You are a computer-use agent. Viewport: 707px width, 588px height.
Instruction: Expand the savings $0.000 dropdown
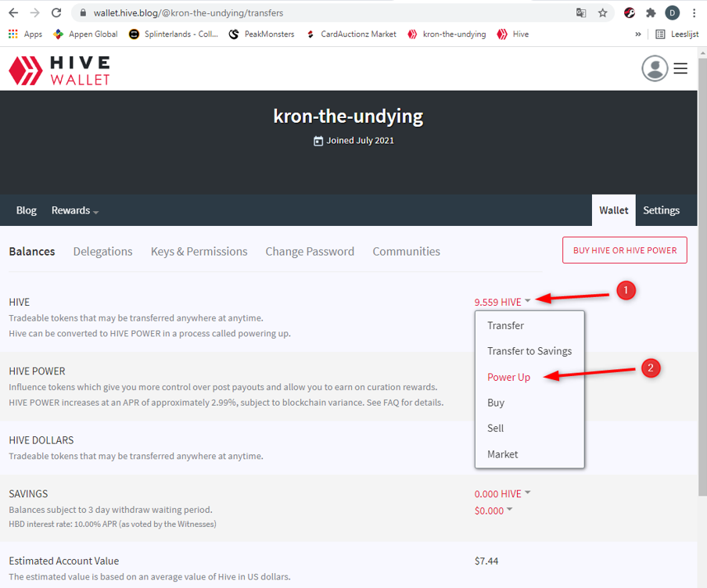(493, 511)
